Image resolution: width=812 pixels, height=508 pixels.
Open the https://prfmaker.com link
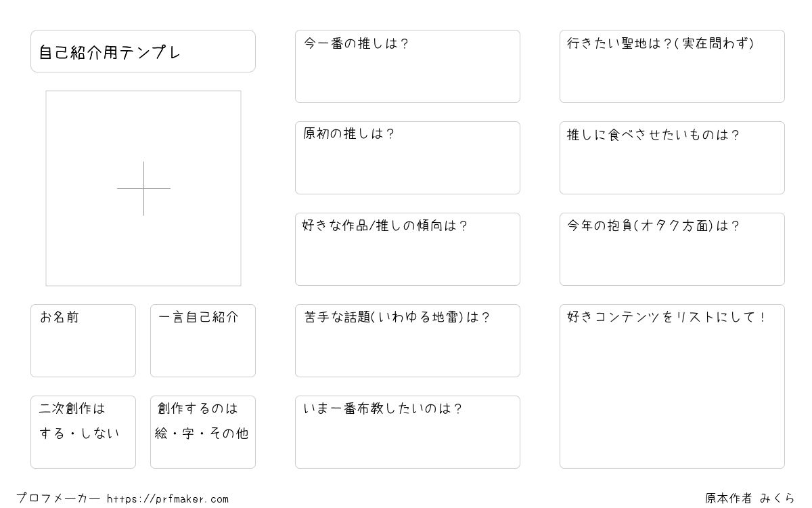168,499
